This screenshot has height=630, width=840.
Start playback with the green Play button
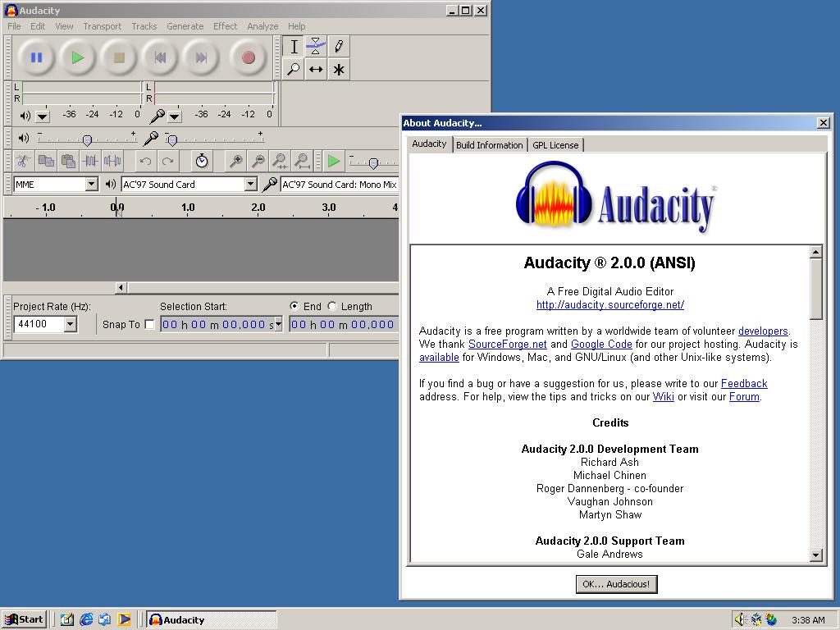coord(78,57)
